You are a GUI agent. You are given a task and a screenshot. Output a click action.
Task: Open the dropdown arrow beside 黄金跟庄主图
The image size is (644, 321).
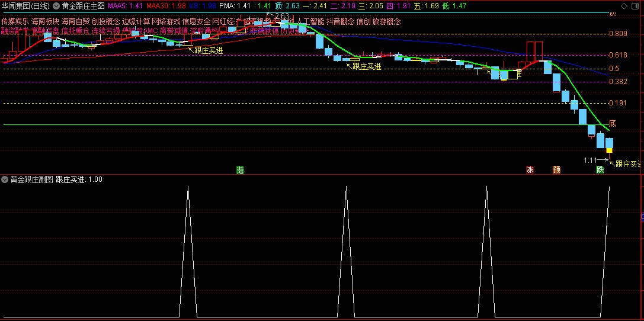56,6
